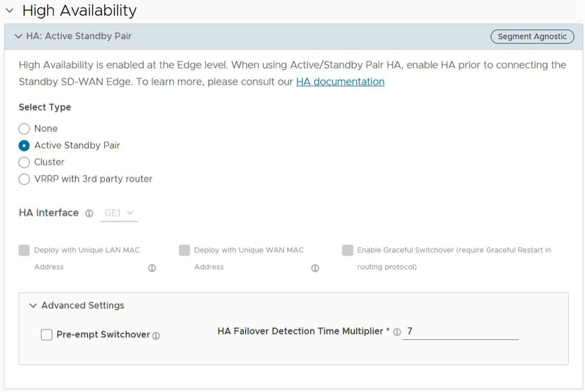Select VRRP with 3rd party router
585x392 pixels.
pyautogui.click(x=24, y=179)
